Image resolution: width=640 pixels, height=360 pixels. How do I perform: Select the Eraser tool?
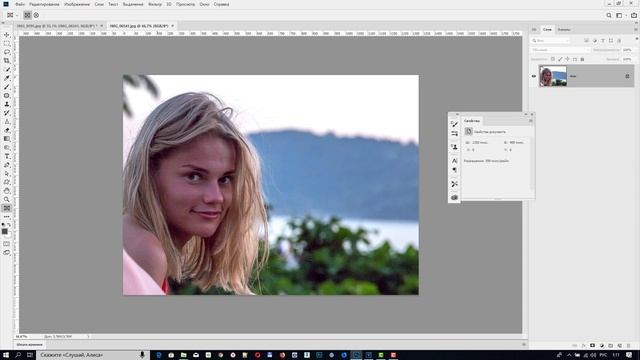point(7,130)
